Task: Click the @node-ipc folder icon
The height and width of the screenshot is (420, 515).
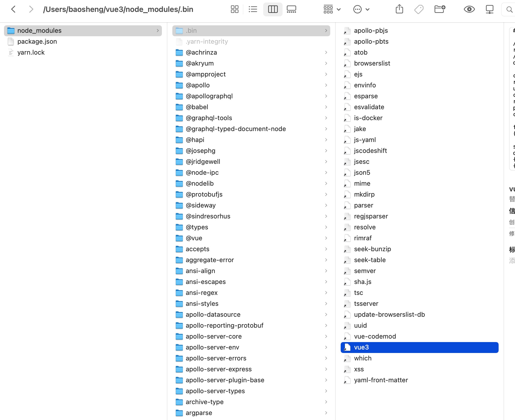Action: tap(179, 173)
